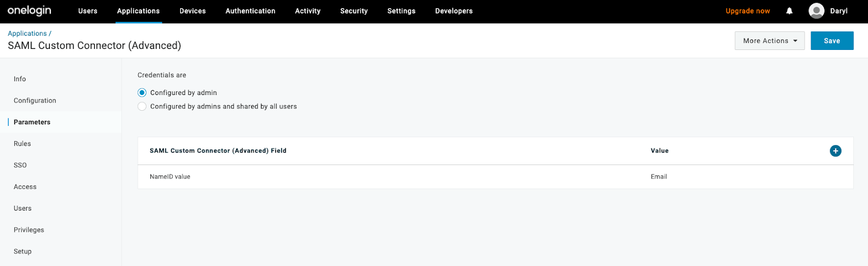Open the Security menu
This screenshot has width=868, height=266.
pos(354,11)
